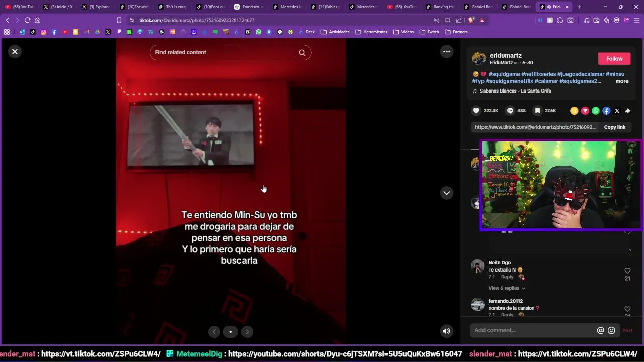Image resolution: width=644 pixels, height=362 pixels.
Task: Open the browser hamburger menu
Action: coord(636,20)
